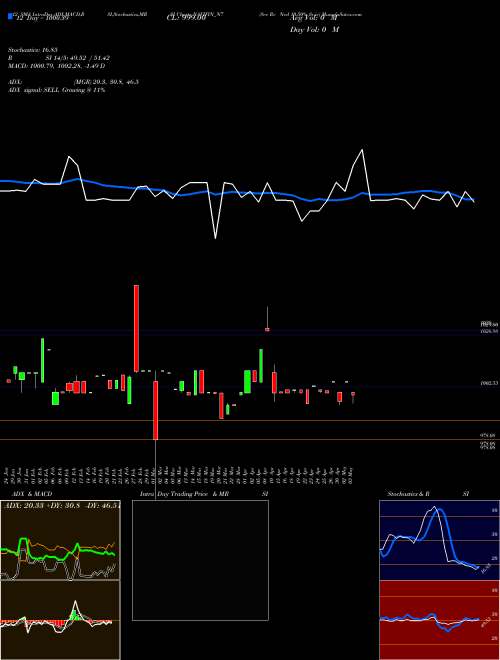Open the empty intraday trading price panel

coord(200,560)
